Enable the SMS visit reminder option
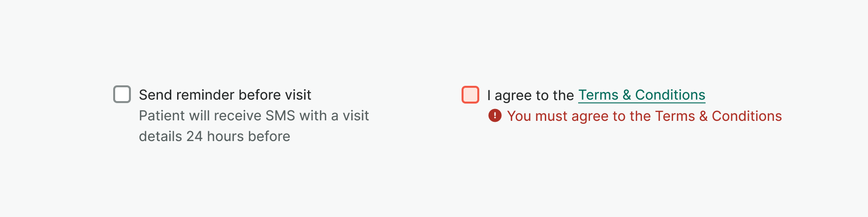 point(122,94)
